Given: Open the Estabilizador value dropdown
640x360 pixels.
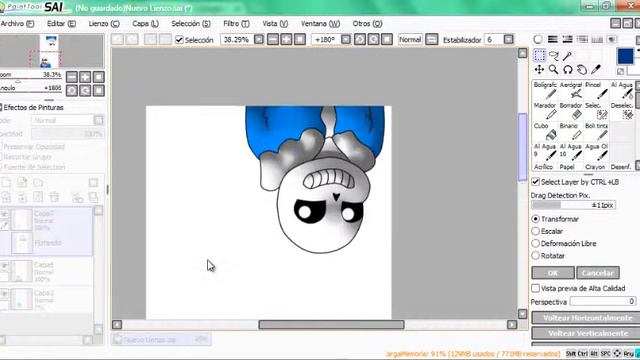Looking at the screenshot, I should click(x=508, y=40).
